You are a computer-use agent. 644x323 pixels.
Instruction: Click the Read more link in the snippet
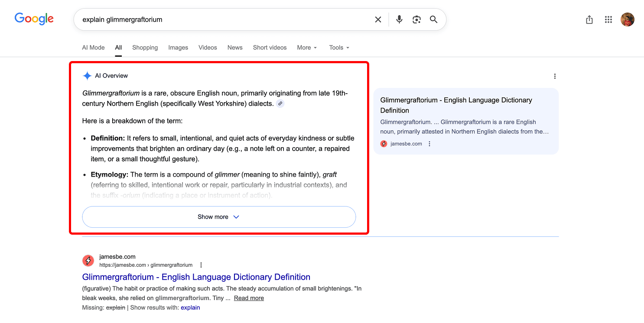click(x=249, y=298)
